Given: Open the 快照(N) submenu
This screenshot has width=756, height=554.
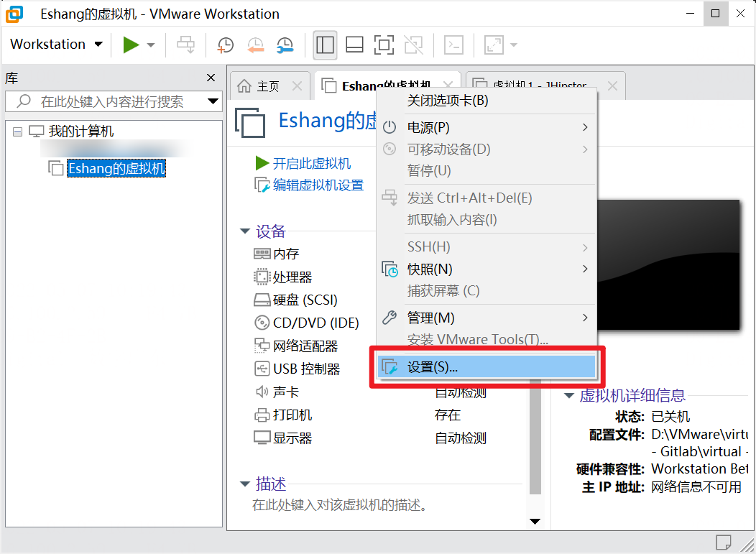Looking at the screenshot, I should pyautogui.click(x=487, y=269).
